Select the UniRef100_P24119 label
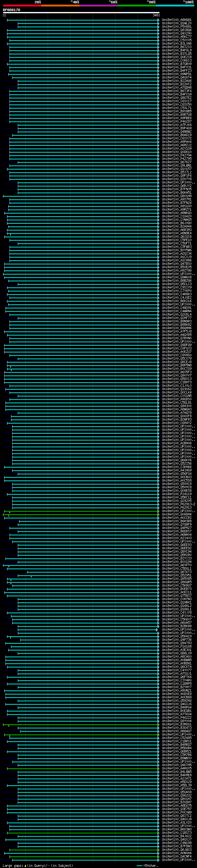Screen dimensions: 197x868 [176, 494]
